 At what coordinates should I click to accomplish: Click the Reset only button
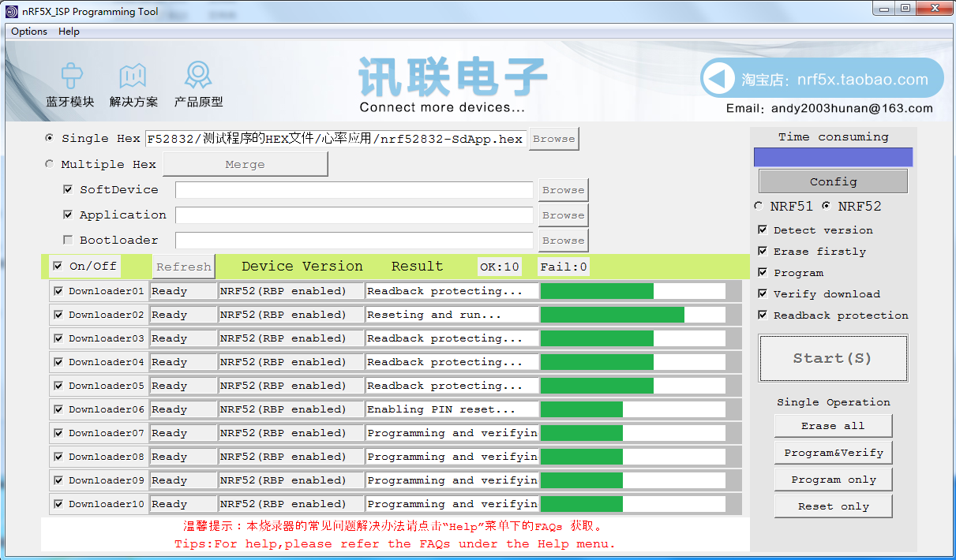[x=833, y=506]
